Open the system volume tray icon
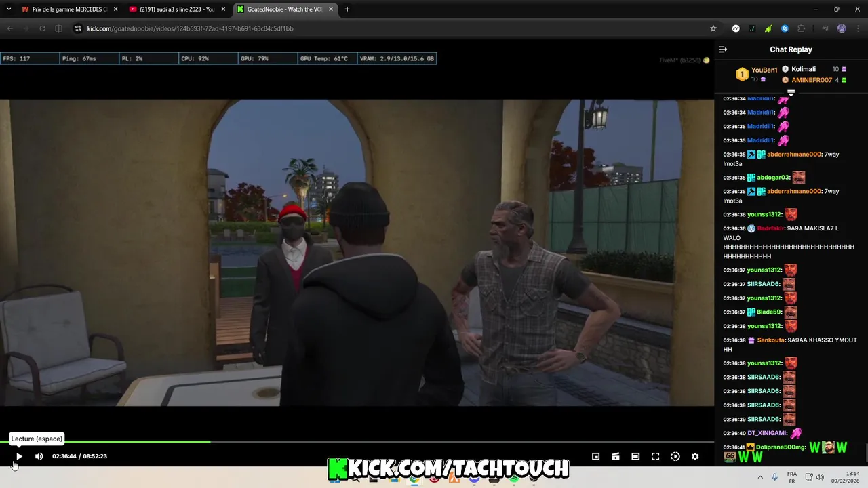The height and width of the screenshot is (488, 868). 820,477
